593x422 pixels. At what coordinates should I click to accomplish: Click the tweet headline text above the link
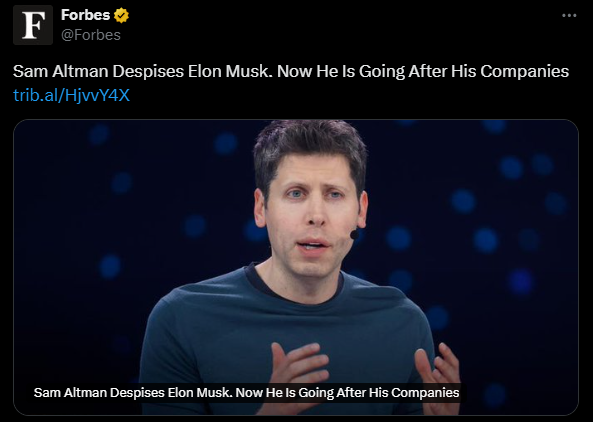(291, 71)
